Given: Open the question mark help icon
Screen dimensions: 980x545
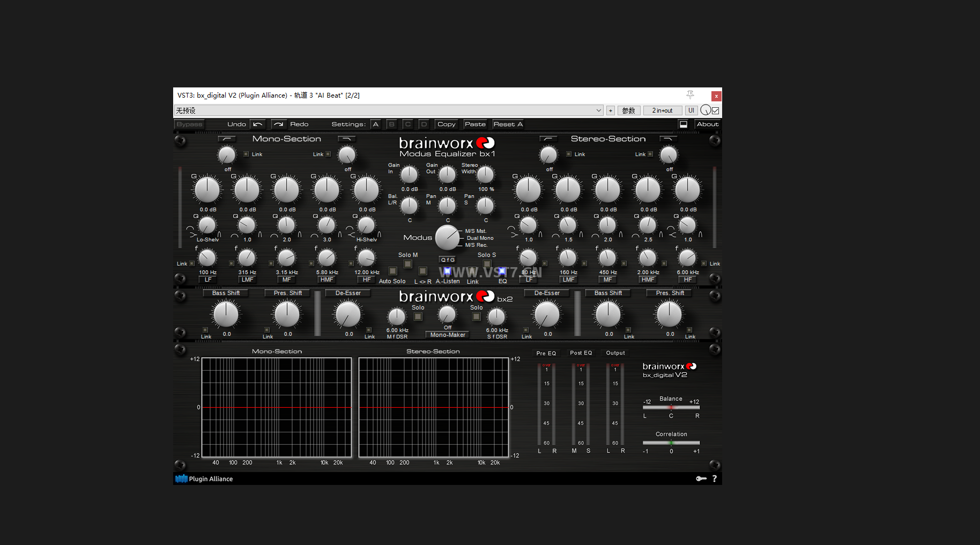Looking at the screenshot, I should click(x=715, y=478).
